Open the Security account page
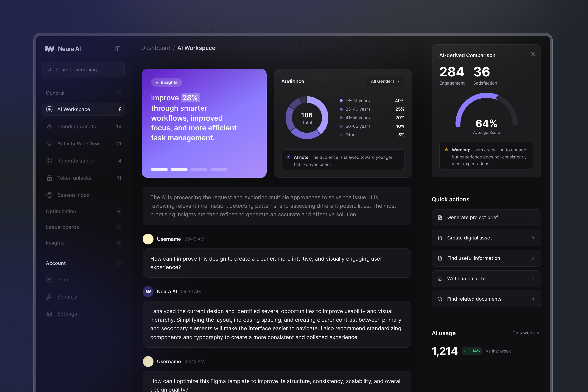Screen dimensions: 588x392 pyautogui.click(x=84, y=297)
